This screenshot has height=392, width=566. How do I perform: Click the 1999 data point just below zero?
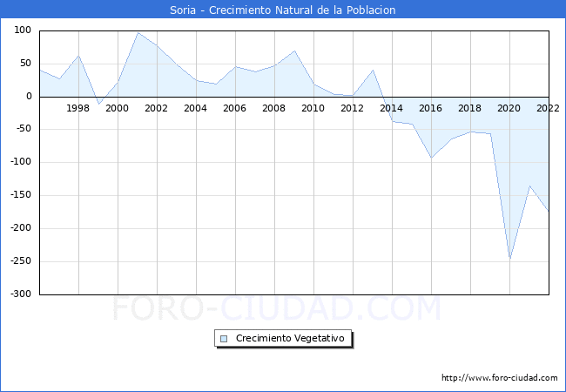[98, 104]
